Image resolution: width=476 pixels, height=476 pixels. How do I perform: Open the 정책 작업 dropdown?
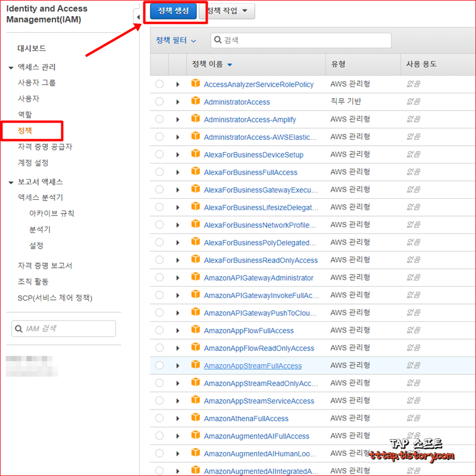point(227,11)
